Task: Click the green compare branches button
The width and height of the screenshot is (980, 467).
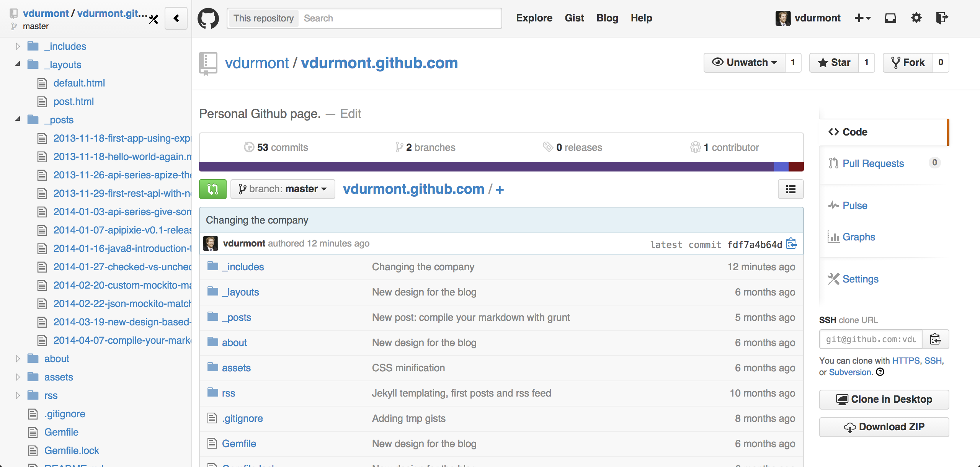Action: coord(212,189)
